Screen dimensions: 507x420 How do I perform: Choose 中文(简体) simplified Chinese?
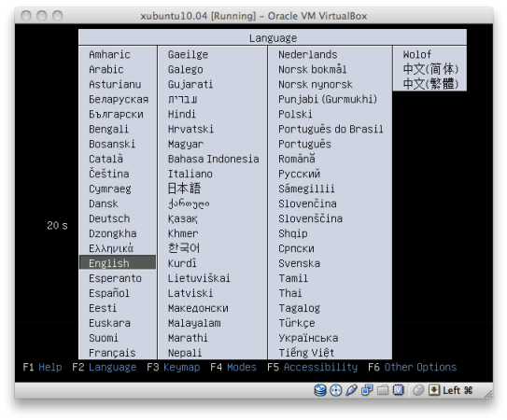(x=430, y=69)
